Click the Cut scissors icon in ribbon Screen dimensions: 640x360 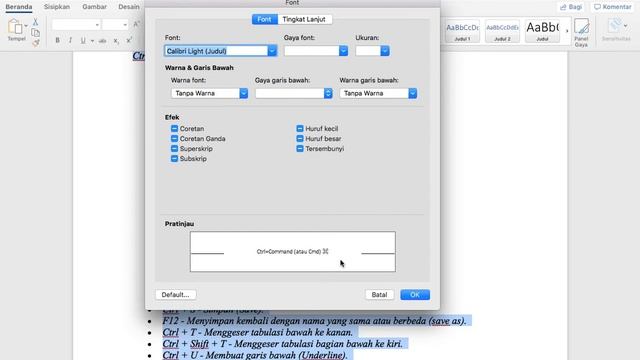tap(36, 22)
